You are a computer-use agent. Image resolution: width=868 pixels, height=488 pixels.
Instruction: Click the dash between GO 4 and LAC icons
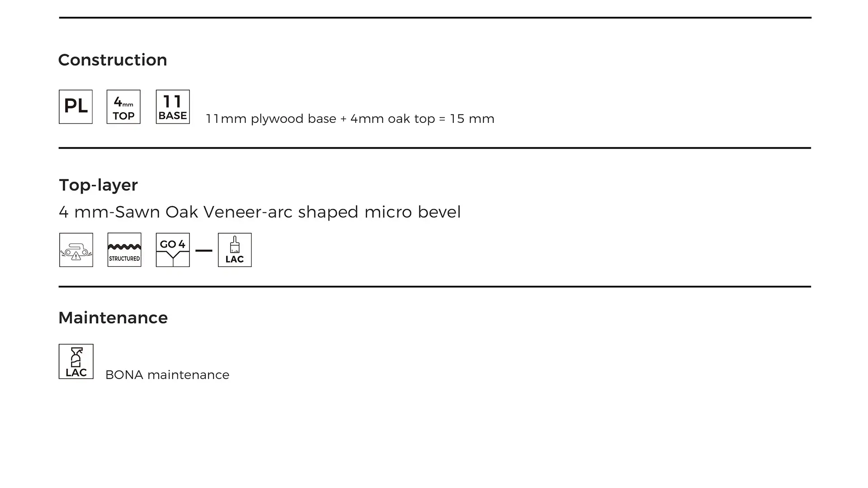point(204,250)
